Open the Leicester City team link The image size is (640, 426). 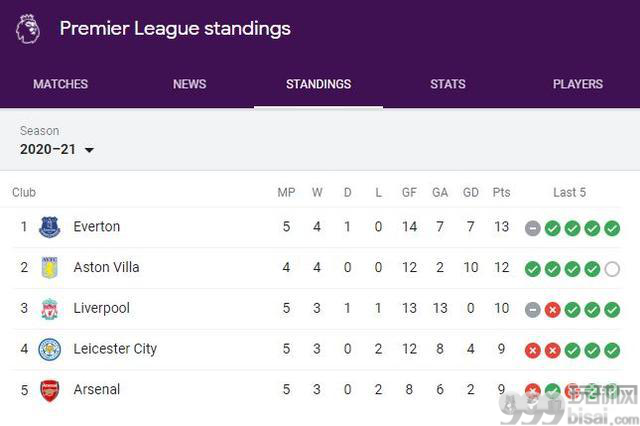(x=115, y=349)
